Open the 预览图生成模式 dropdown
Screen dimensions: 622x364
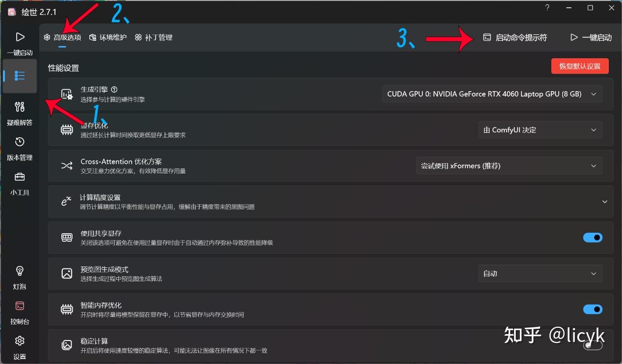coord(540,273)
